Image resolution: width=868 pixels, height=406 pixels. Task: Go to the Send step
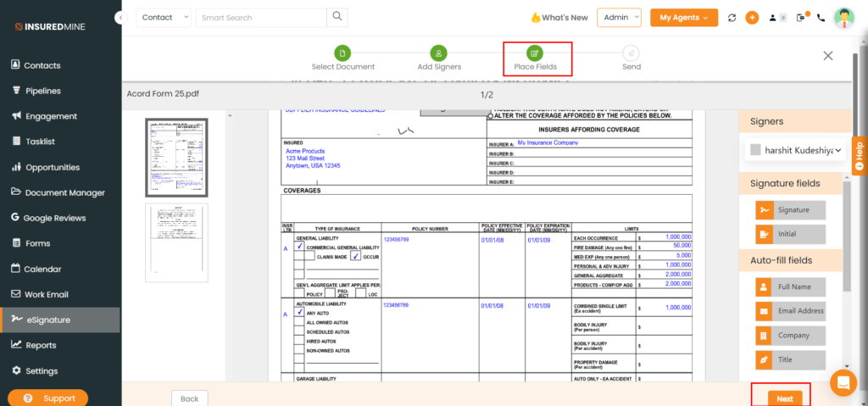click(x=631, y=58)
